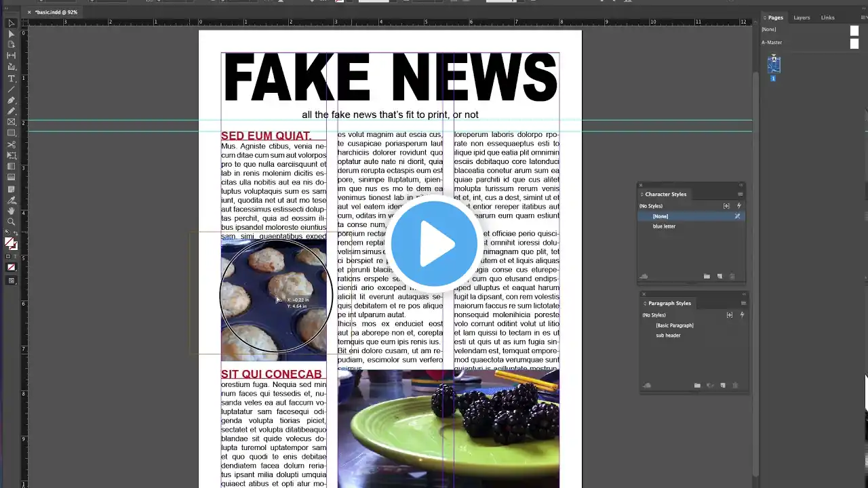Viewport: 868px width, 488px height.
Task: Select the Note tool
Action: tap(12, 189)
